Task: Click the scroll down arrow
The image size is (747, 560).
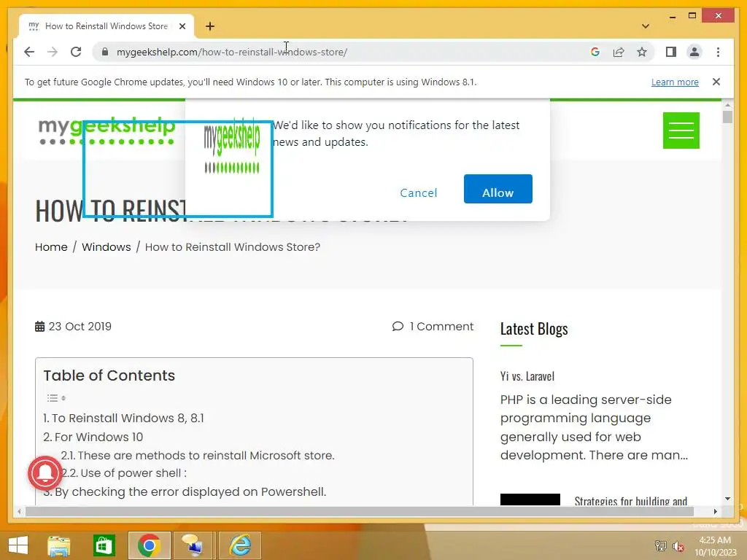Action: [727, 499]
